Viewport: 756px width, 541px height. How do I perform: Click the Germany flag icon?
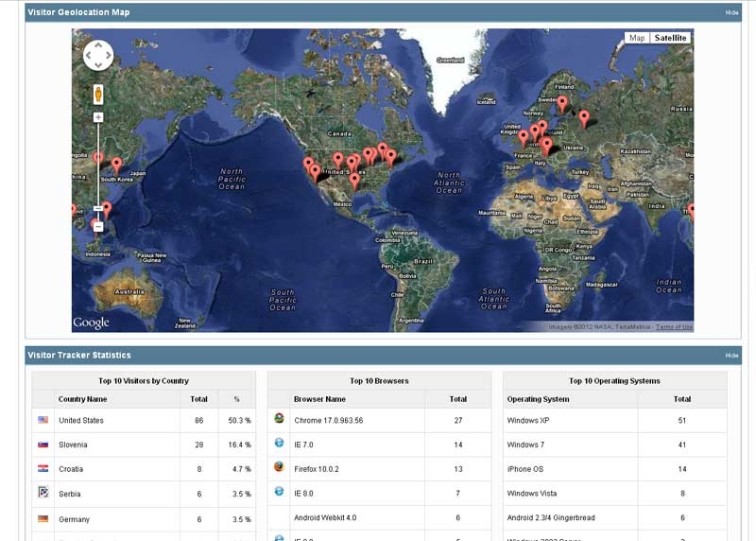43,519
